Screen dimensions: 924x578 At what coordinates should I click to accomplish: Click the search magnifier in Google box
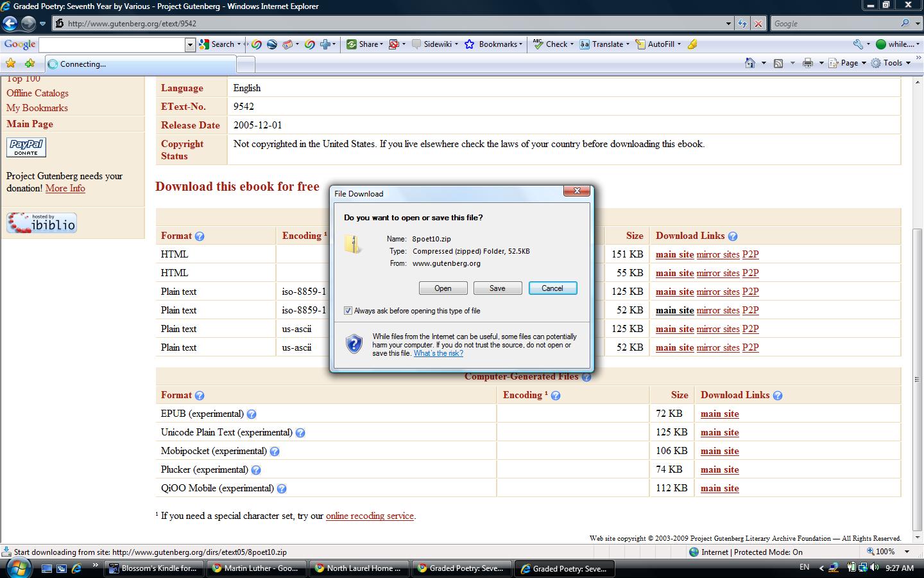(905, 23)
